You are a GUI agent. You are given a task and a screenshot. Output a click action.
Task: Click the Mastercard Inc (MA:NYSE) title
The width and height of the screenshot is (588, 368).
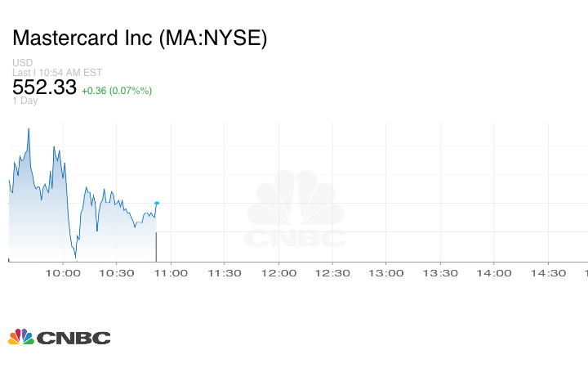pos(140,38)
